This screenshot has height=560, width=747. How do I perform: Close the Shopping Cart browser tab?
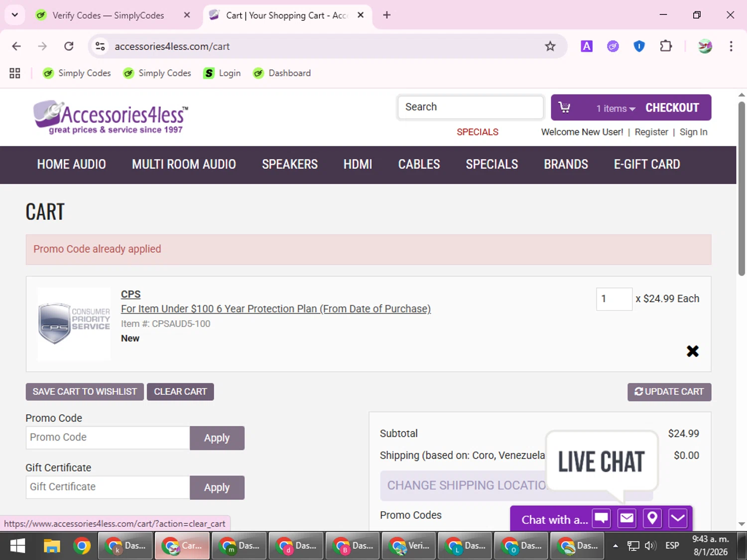(361, 15)
